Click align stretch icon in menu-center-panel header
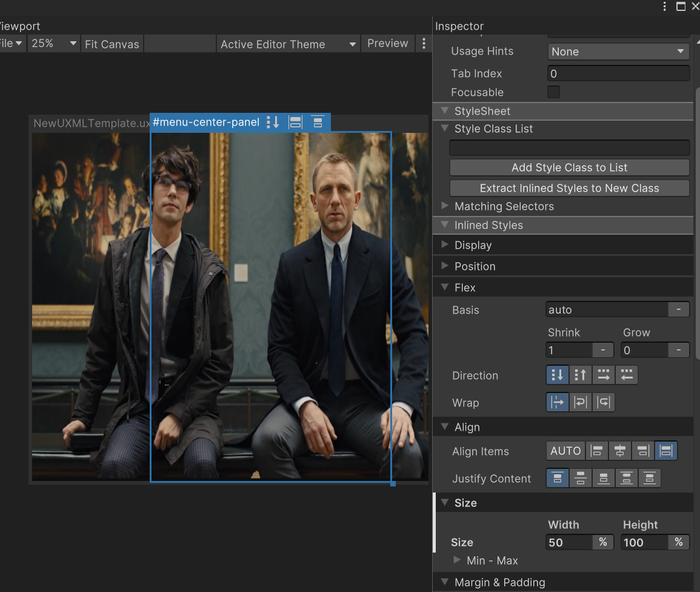Image resolution: width=700 pixels, height=592 pixels. [x=295, y=122]
